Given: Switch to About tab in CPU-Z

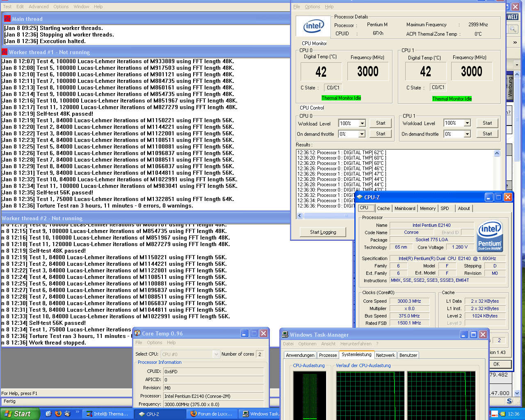Looking at the screenshot, I should pos(464,208).
